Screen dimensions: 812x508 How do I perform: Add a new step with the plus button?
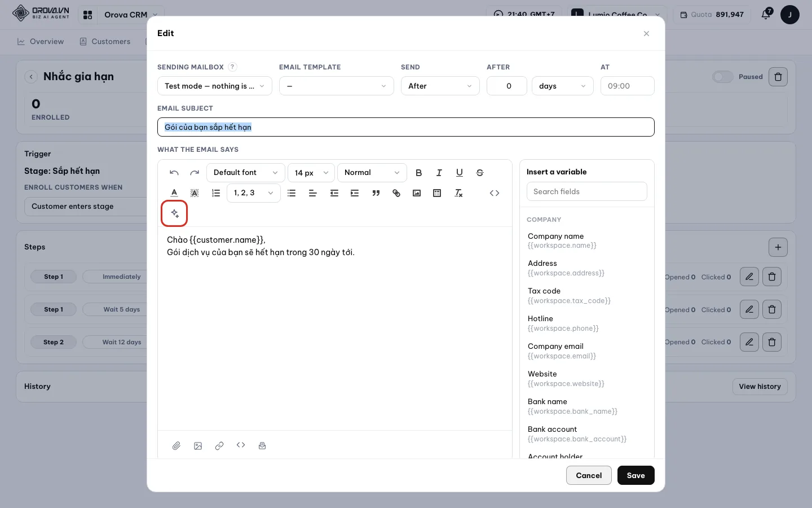778,247
